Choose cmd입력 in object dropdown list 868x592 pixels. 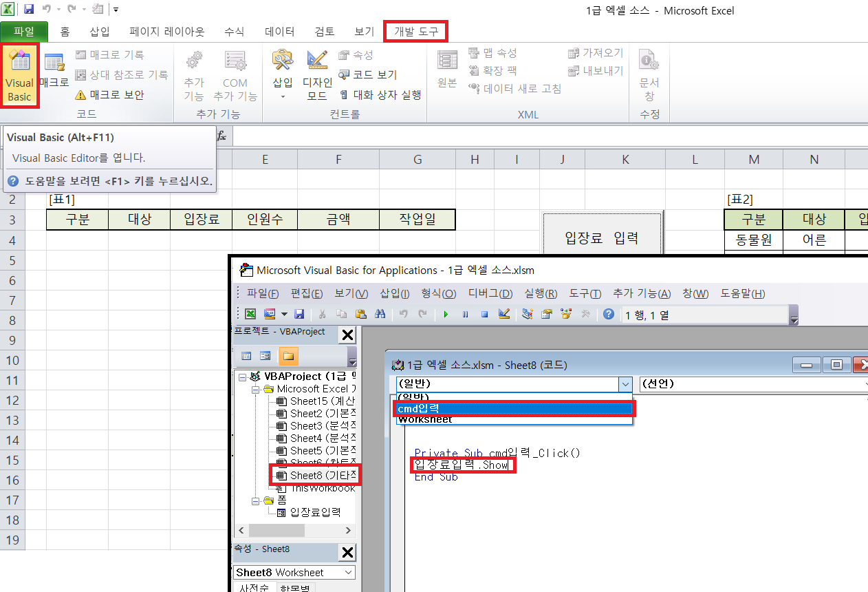click(514, 408)
